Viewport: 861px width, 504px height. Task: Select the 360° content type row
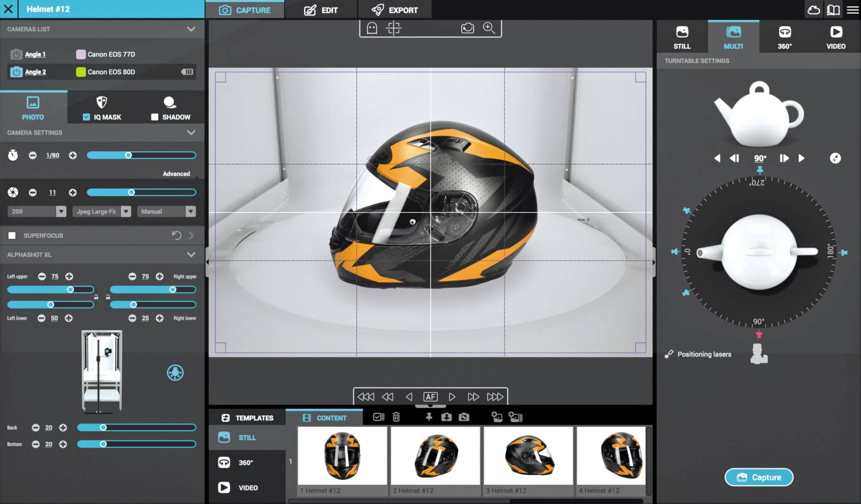tap(247, 463)
